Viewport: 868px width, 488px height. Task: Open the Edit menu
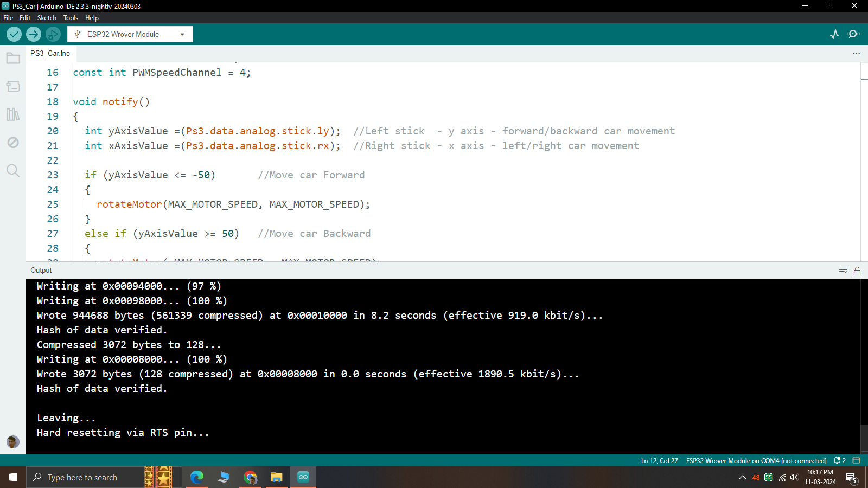(25, 18)
